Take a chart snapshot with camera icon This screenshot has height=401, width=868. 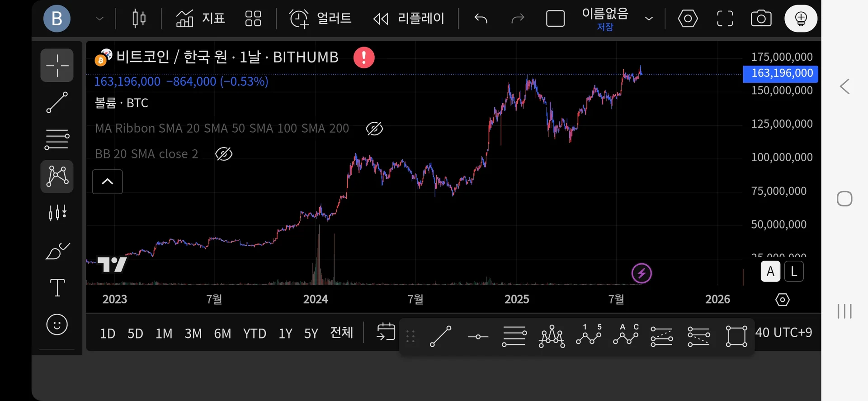(761, 19)
